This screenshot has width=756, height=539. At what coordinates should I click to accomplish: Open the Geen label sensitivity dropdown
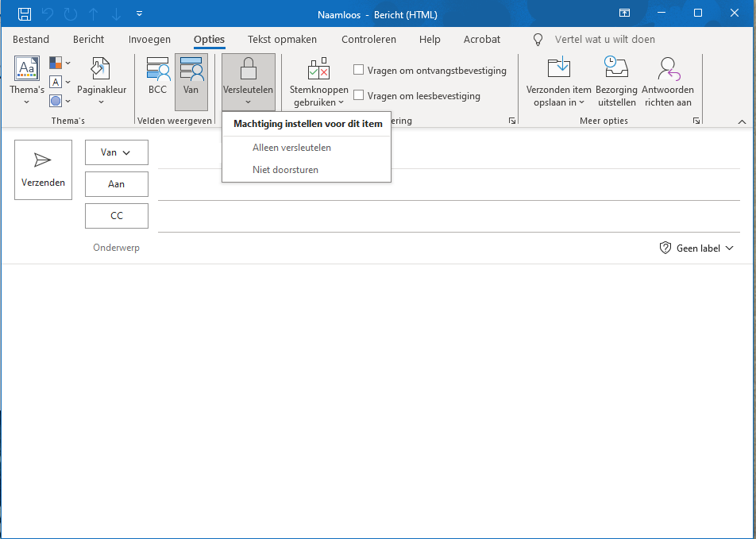point(696,248)
